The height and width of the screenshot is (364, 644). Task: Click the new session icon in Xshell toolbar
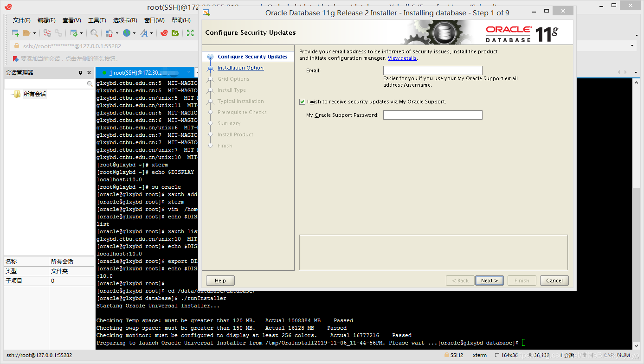tap(15, 33)
